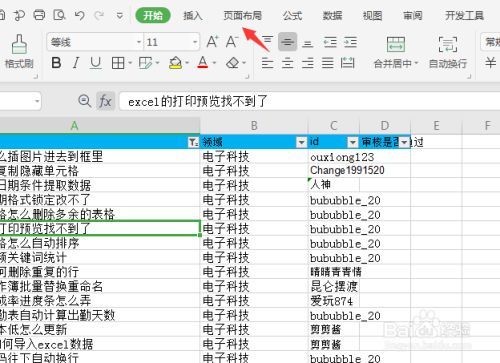Image resolution: width=500 pixels, height=363 pixels.
Task: Open alignment group dialog launcher corner
Action: pyautogui.click(x=469, y=77)
